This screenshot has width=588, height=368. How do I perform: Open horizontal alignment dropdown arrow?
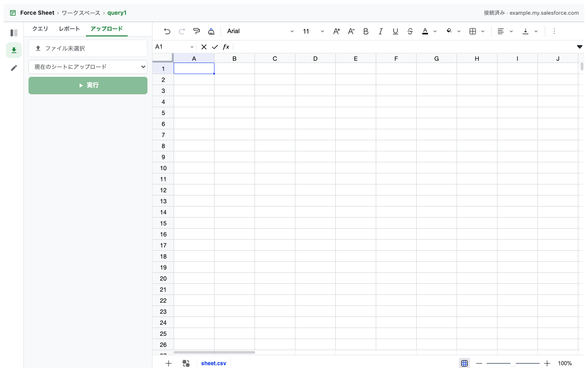tap(511, 31)
